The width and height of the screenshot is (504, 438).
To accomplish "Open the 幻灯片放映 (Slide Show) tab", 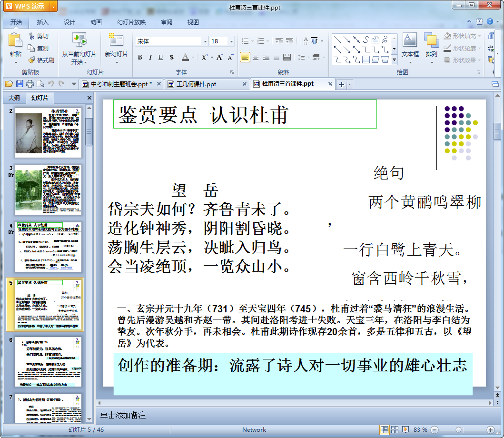I will [x=131, y=22].
